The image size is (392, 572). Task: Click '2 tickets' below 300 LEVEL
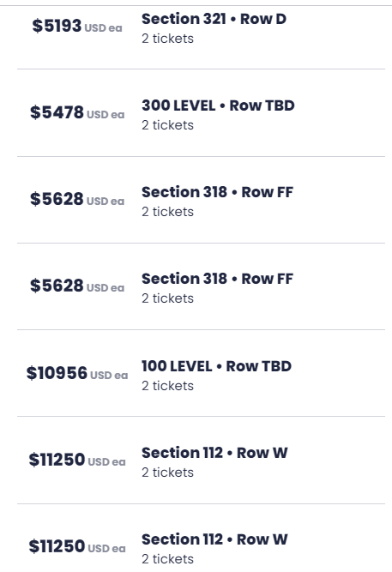point(167,125)
